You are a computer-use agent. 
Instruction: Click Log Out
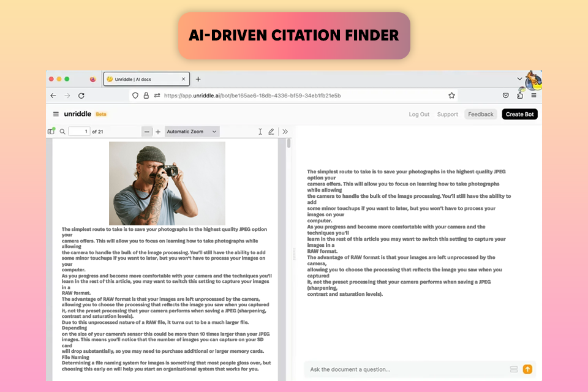tap(419, 115)
